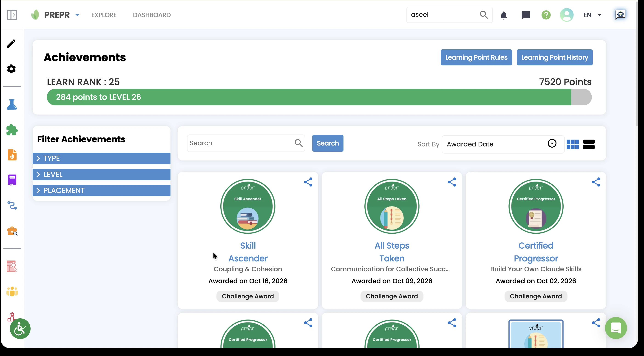Go to EXPLORE in top navigation
Screen dimensions: 644x356
pos(104,15)
